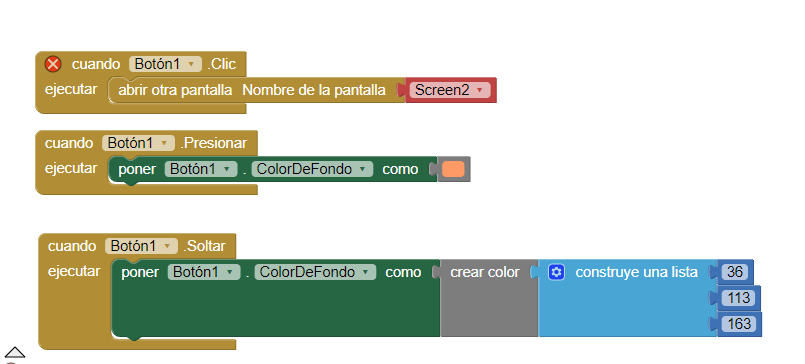The height and width of the screenshot is (364, 805).
Task: Click the red error icon on Botón1.Clic block
Action: [x=53, y=64]
